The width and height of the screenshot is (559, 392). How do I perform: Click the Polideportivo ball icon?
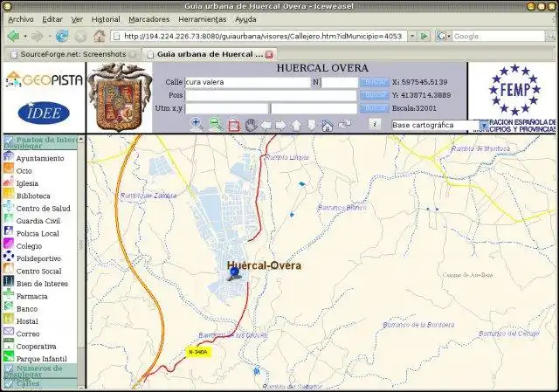point(8,256)
